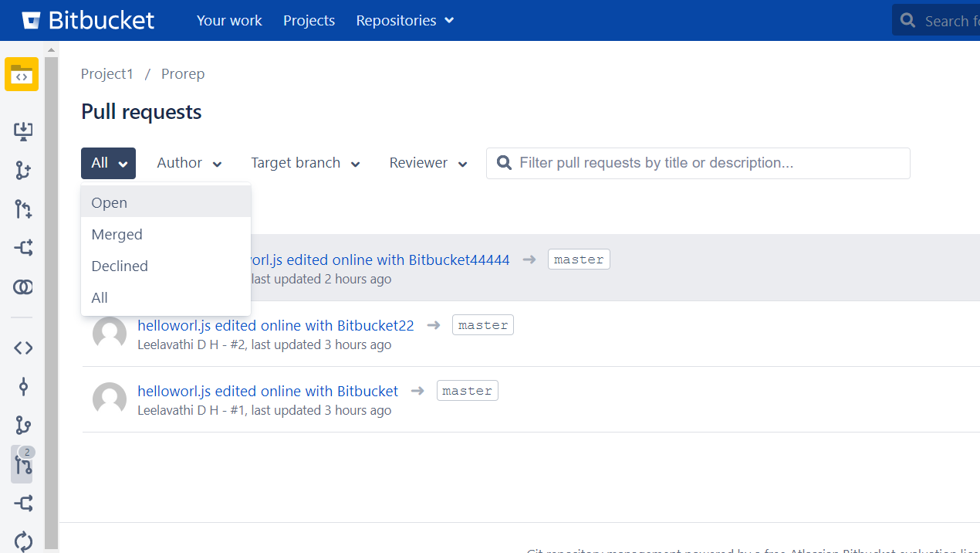Pick Declined from the state filter menu
The height and width of the screenshot is (553, 980).
tap(166, 266)
